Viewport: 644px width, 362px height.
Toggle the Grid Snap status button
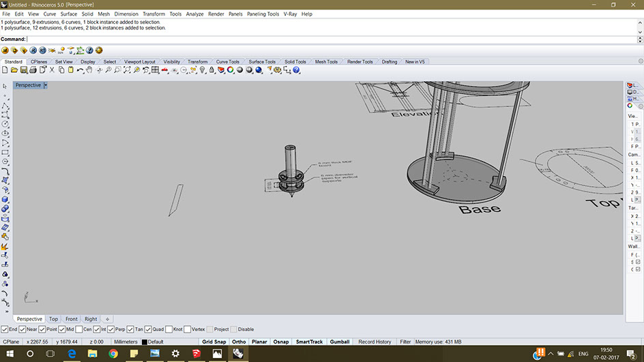214,342
